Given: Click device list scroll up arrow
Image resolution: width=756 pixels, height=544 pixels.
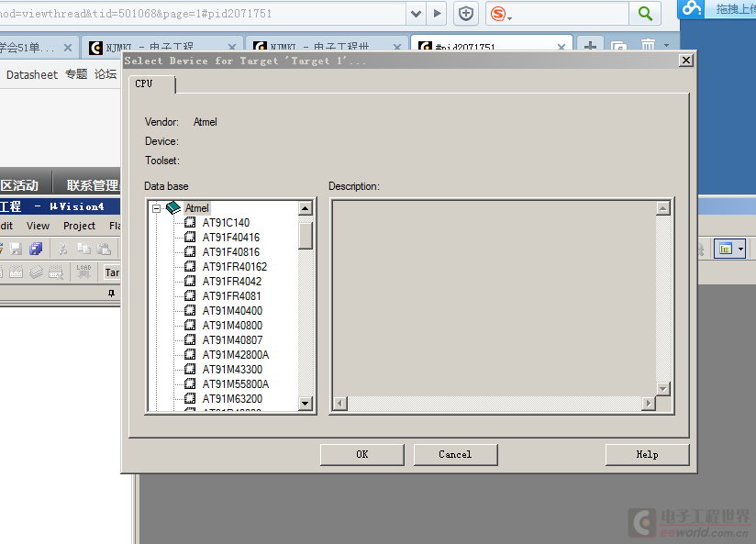Looking at the screenshot, I should (306, 208).
